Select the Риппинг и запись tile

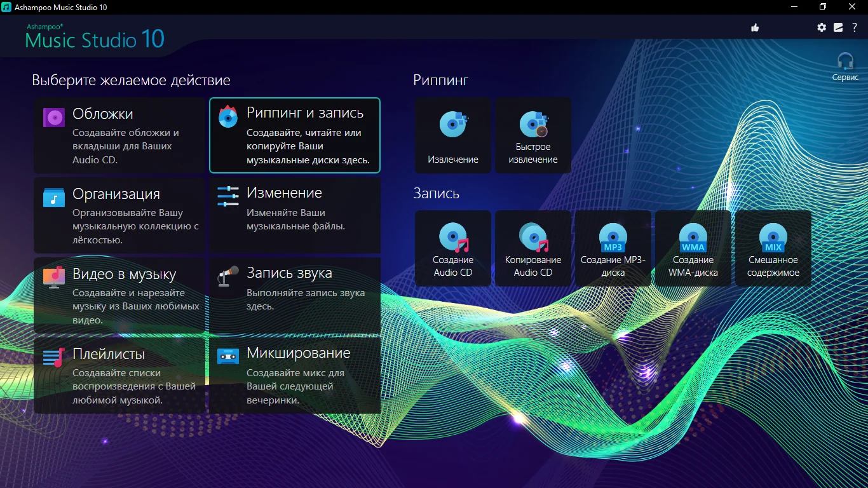[295, 135]
